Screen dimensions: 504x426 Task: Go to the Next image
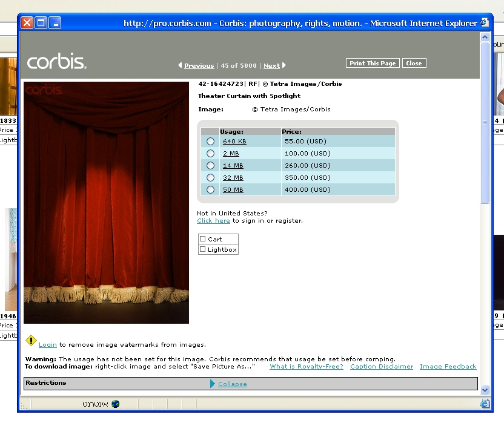pos(271,65)
